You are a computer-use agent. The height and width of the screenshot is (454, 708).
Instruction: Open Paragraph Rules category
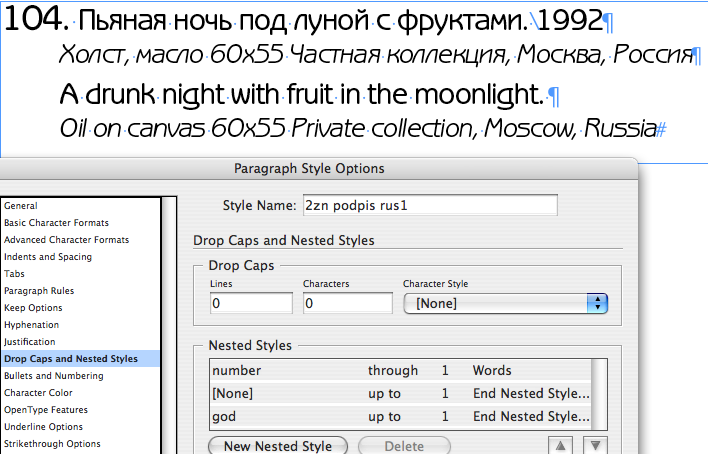pyautogui.click(x=39, y=291)
